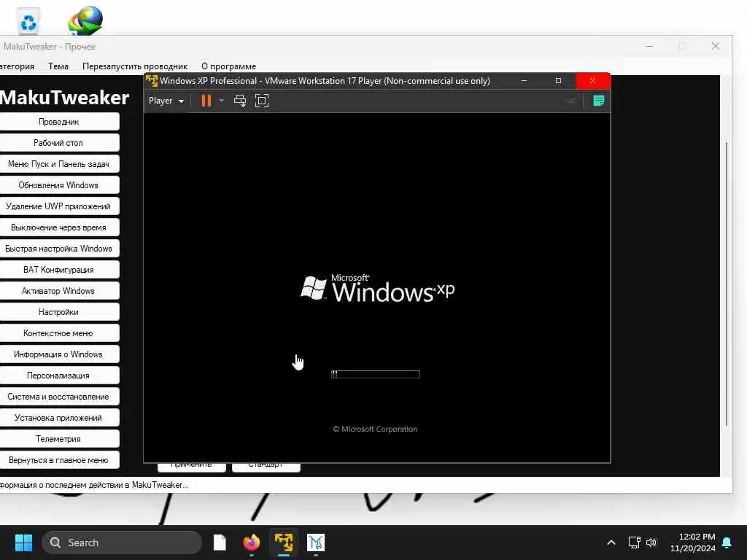Image resolution: width=747 pixels, height=560 pixels.
Task: Open Обновления Windows settings
Action: point(59,184)
